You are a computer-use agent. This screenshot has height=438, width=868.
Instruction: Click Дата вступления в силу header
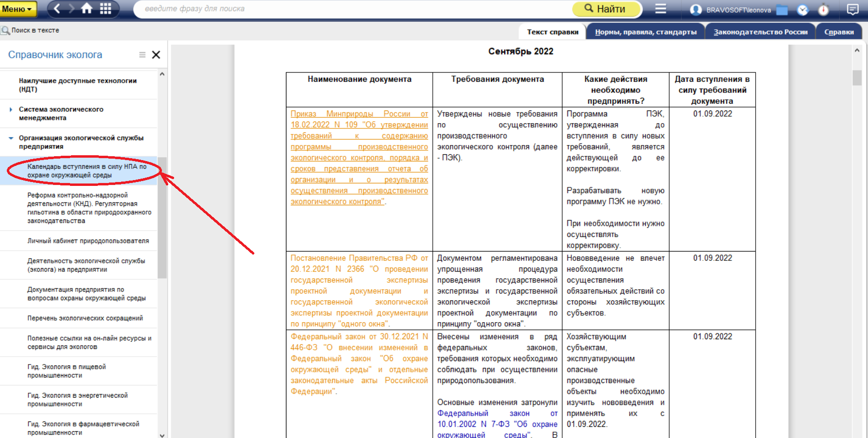[x=712, y=90]
